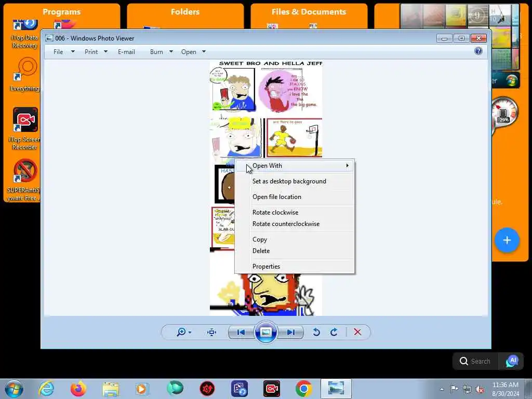The image size is (532, 399).
Task: Choose Open file location
Action: pos(295,197)
